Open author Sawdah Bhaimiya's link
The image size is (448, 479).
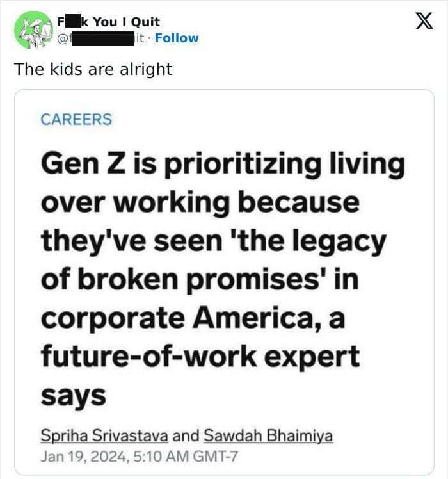click(x=268, y=436)
